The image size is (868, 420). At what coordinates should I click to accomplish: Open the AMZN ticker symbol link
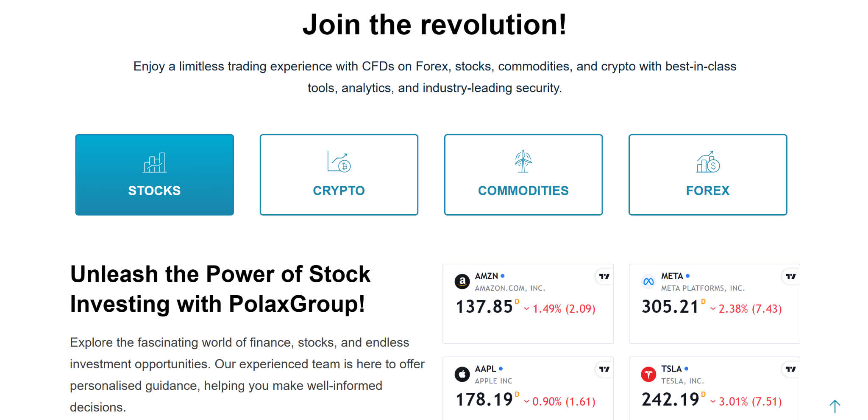coord(487,276)
